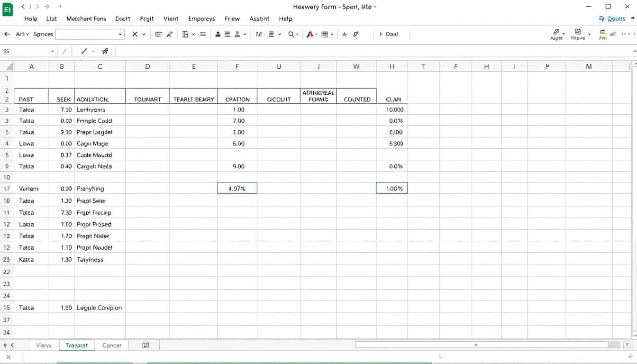637x364 pixels.
Task: Click the green spreadsheet app icon
Action: click(x=8, y=9)
